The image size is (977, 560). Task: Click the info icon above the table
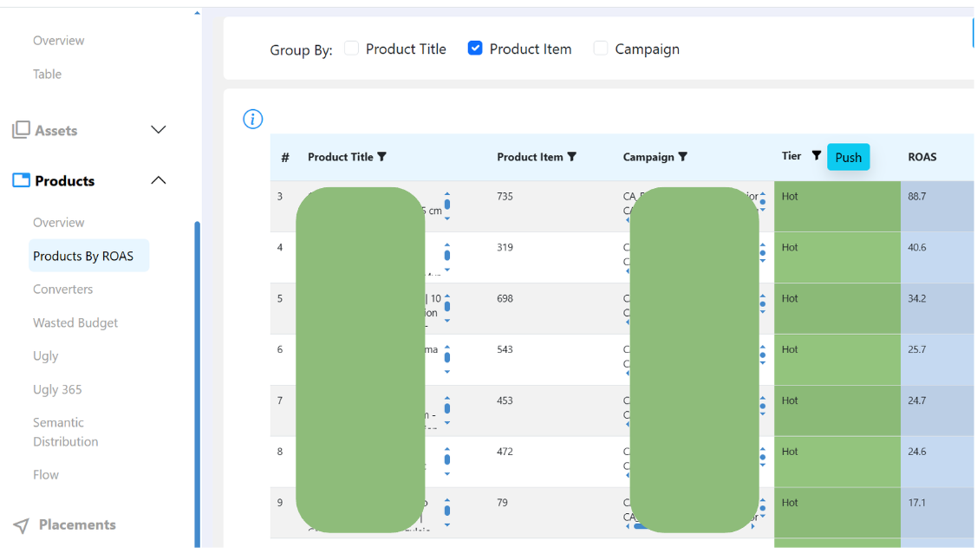coord(252,120)
